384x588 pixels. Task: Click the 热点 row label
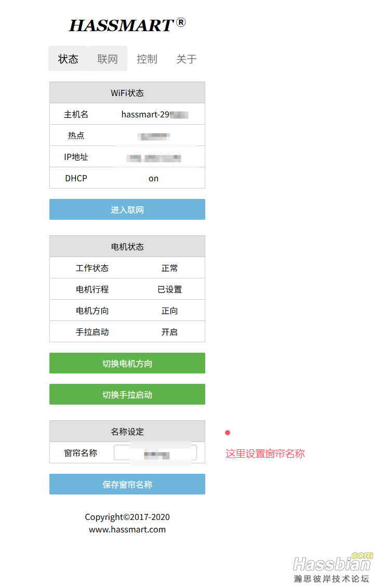tap(76, 136)
